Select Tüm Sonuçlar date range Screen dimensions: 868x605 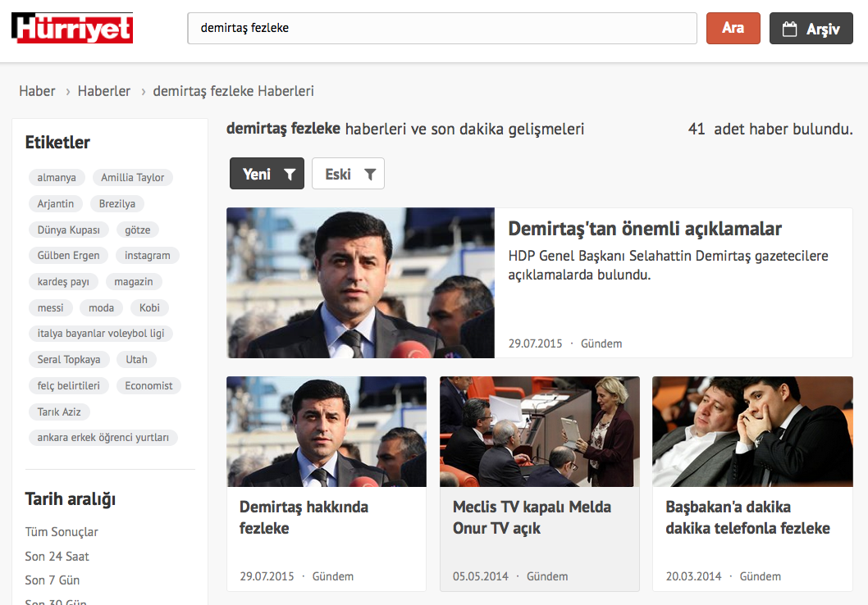[62, 531]
